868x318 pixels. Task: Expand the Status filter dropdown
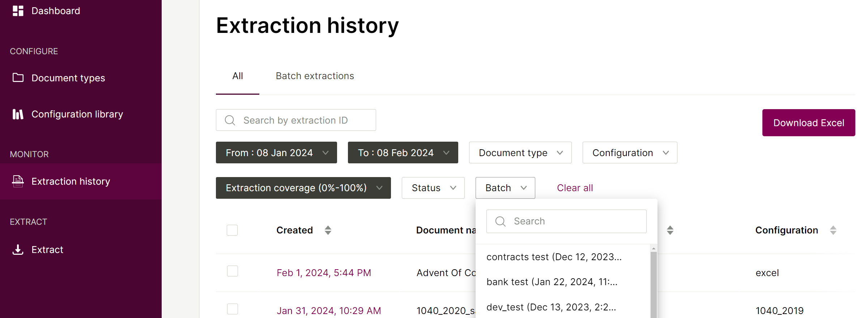point(433,188)
